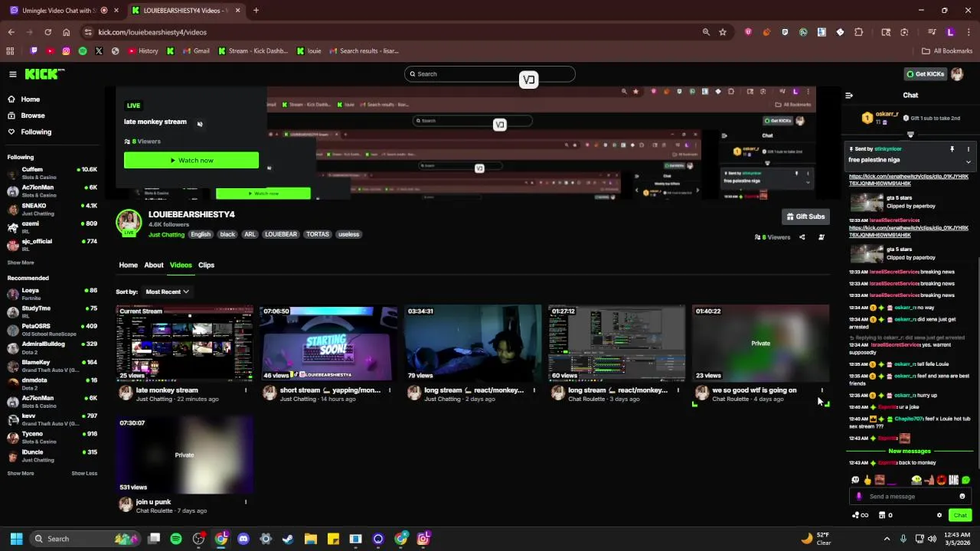
Task: Click the green Watch now button
Action: point(191,161)
